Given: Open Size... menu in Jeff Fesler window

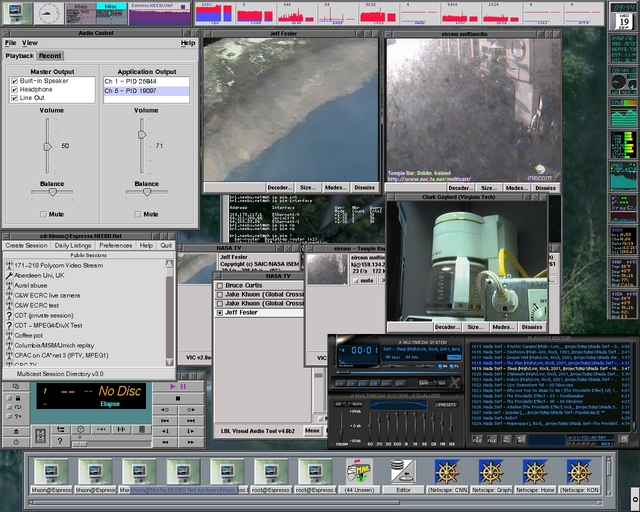Looking at the screenshot, I should (308, 187).
